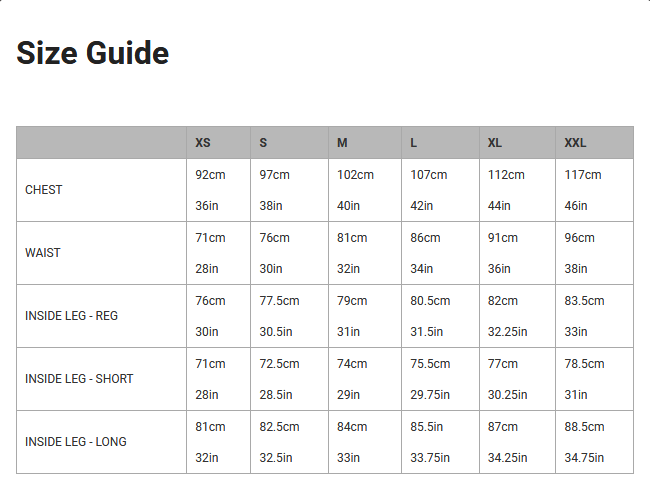Image resolution: width=650 pixels, height=498 pixels.
Task: Select the L column header
Action: tap(413, 143)
